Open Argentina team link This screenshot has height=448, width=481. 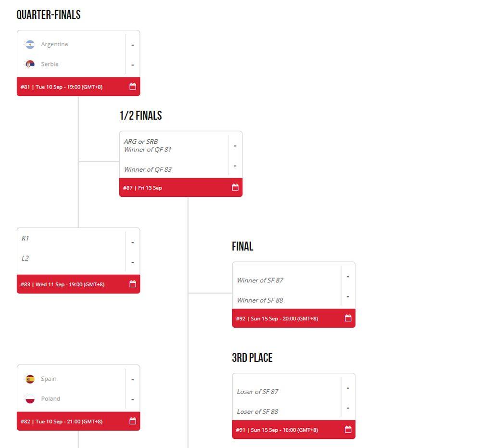(x=54, y=44)
